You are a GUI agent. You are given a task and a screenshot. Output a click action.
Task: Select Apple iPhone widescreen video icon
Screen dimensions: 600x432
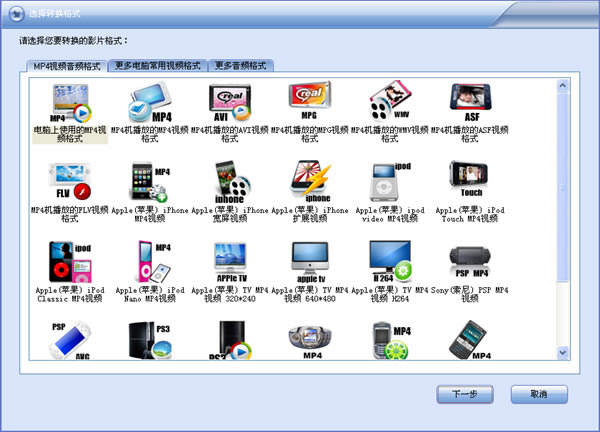(230, 182)
